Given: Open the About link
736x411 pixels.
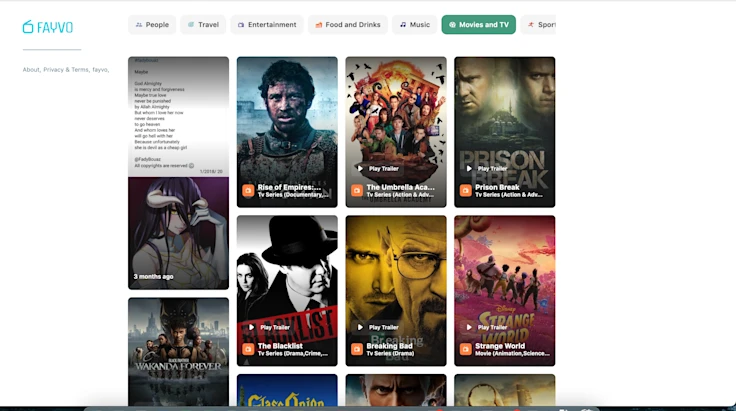Looking at the screenshot, I should (x=31, y=69).
